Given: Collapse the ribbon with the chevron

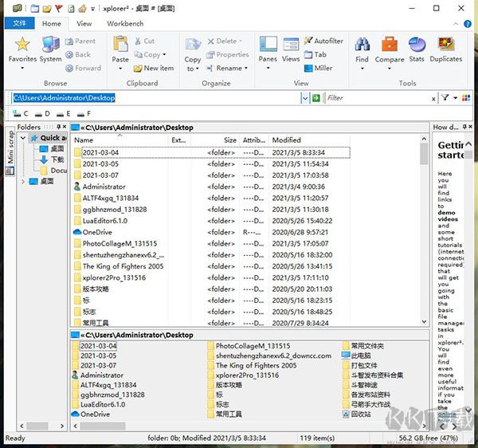Looking at the screenshot, I should (x=456, y=24).
